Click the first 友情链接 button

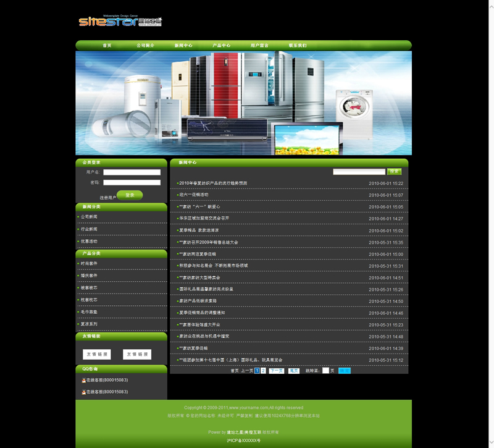[x=96, y=354]
